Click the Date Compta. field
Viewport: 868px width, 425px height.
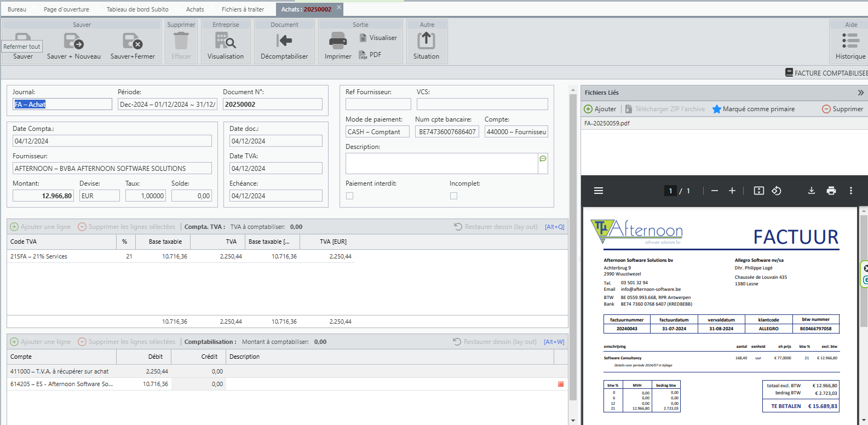pos(112,141)
